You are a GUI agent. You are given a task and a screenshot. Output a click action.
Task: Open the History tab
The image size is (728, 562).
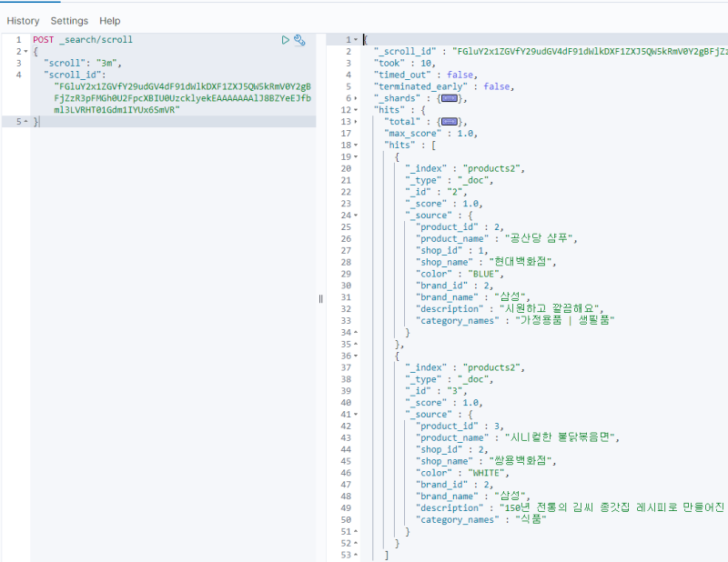[23, 21]
